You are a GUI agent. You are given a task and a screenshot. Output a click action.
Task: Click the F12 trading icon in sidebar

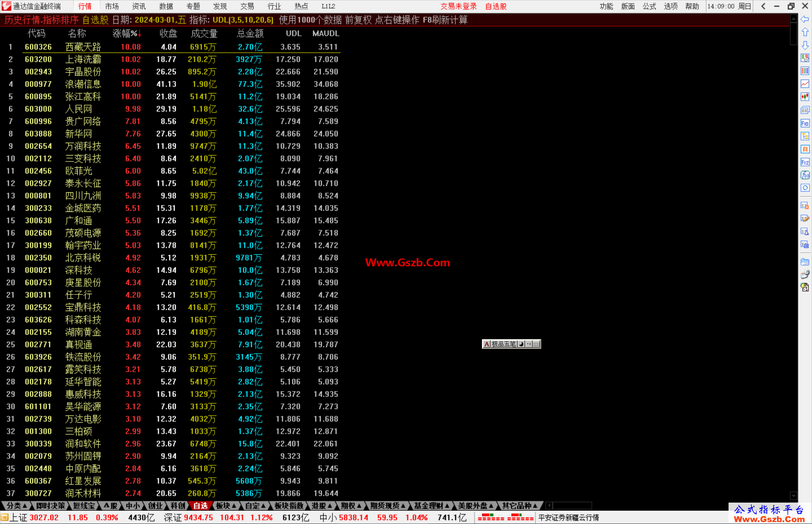pos(805,162)
